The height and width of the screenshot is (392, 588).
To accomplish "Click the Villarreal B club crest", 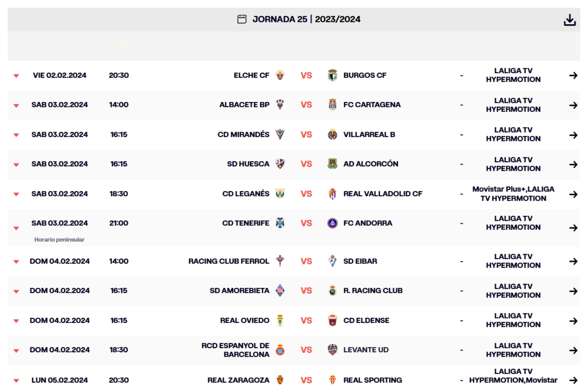I will 332,135.
